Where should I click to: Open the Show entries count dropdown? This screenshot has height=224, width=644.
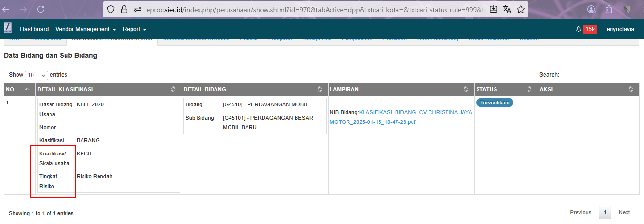tap(36, 75)
